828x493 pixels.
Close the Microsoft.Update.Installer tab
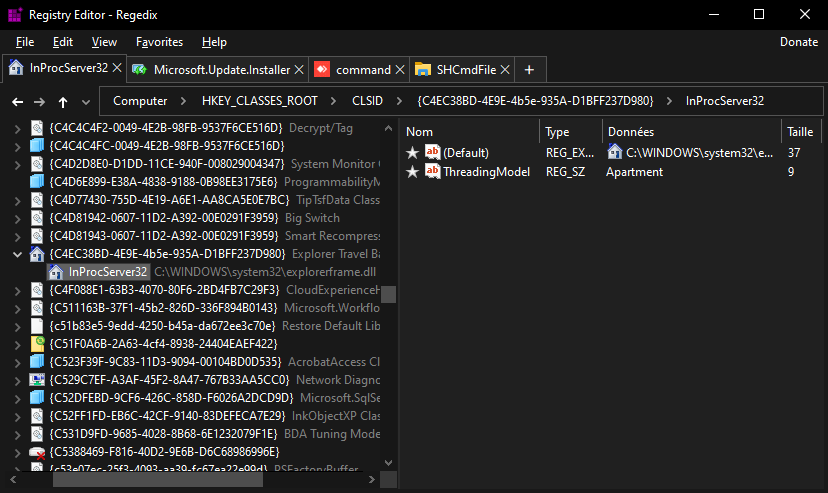299,70
